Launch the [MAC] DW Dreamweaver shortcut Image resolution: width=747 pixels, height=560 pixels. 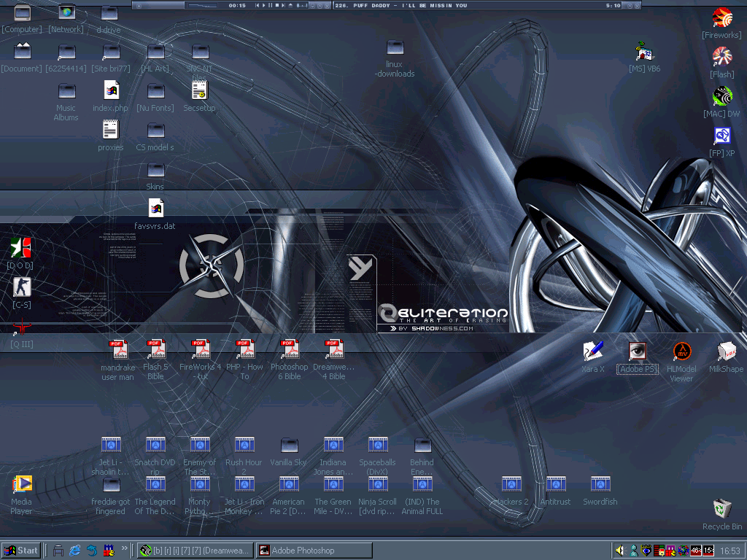pos(722,102)
